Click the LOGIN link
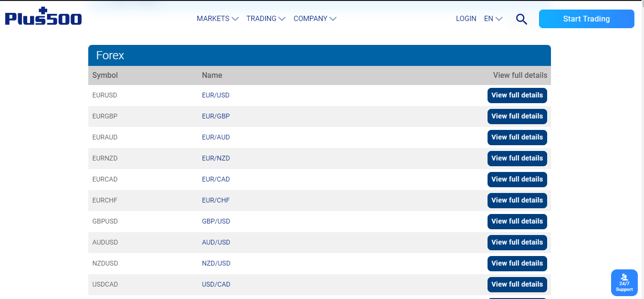 click(466, 19)
